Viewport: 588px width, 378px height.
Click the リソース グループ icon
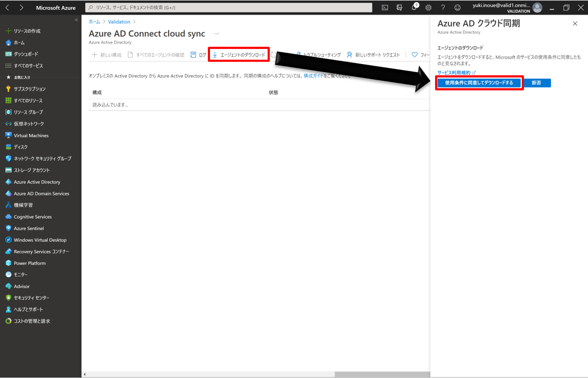8,112
